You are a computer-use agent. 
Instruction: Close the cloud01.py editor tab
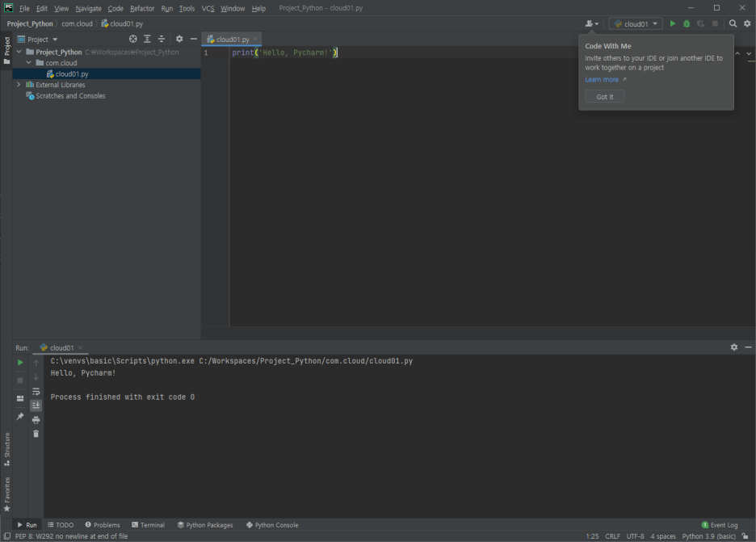coord(255,39)
